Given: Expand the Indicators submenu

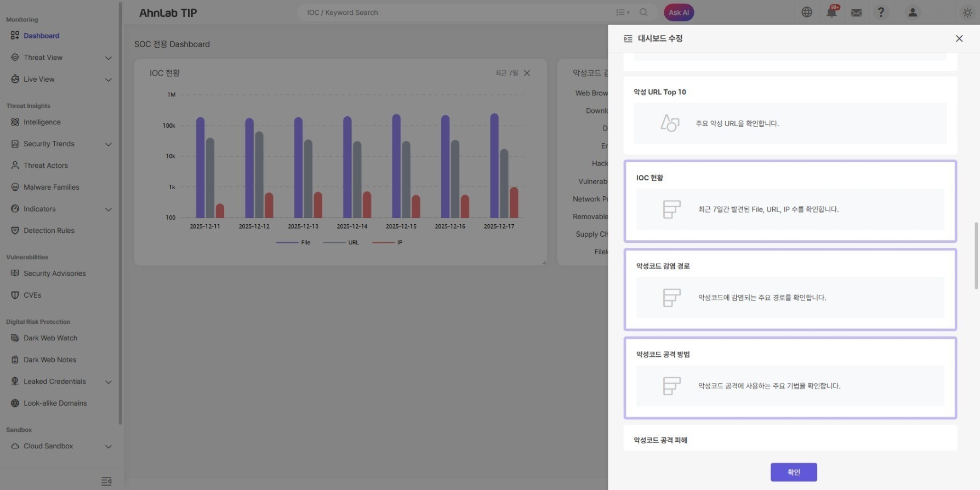Looking at the screenshot, I should point(108,209).
